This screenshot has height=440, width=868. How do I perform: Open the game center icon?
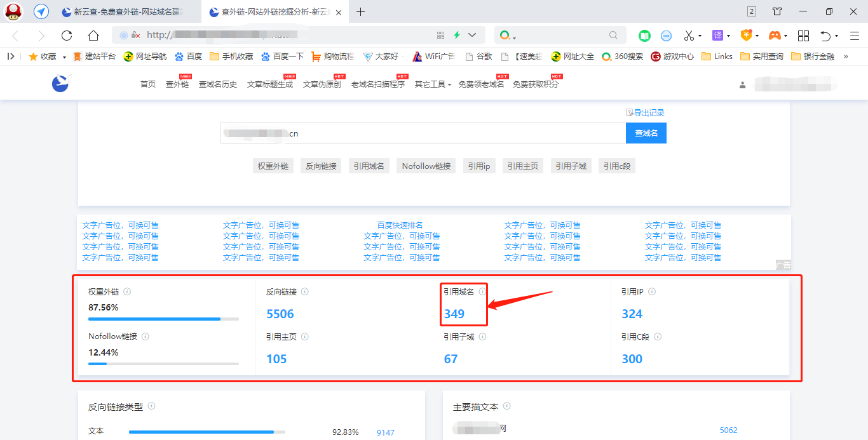775,35
